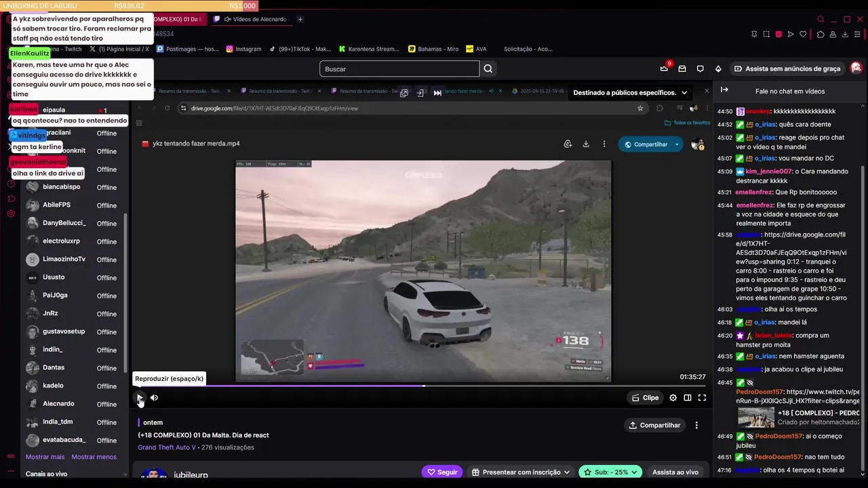The width and height of the screenshot is (868, 488).
Task: Seek along the Twitch video progress bar
Action: (x=422, y=386)
